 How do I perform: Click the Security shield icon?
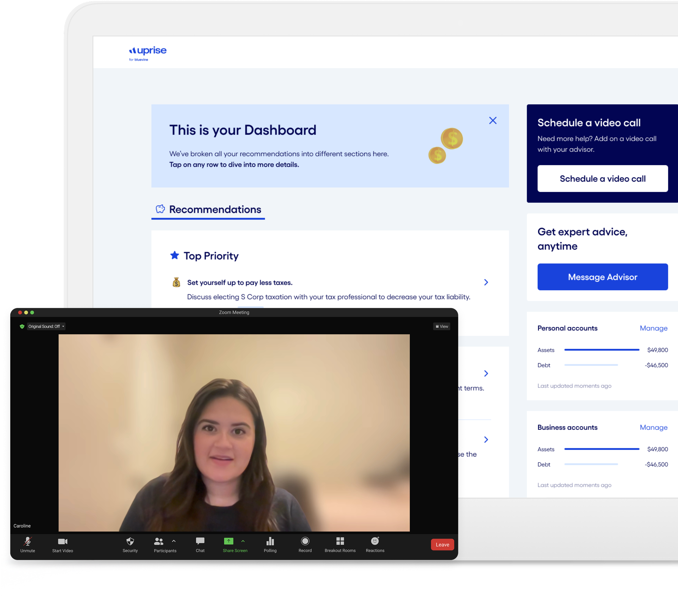coord(130,541)
